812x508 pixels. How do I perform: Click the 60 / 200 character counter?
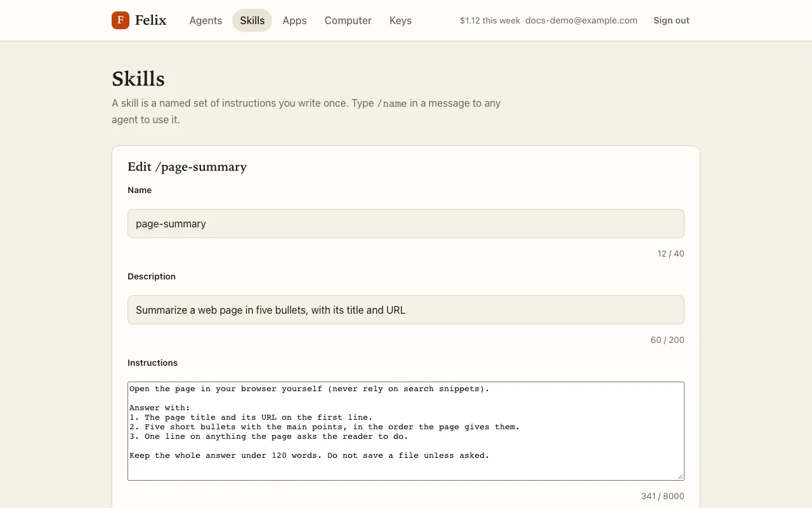(667, 340)
